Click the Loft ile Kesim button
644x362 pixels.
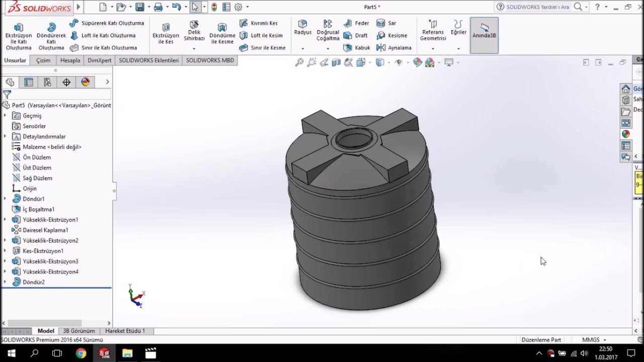coord(261,36)
